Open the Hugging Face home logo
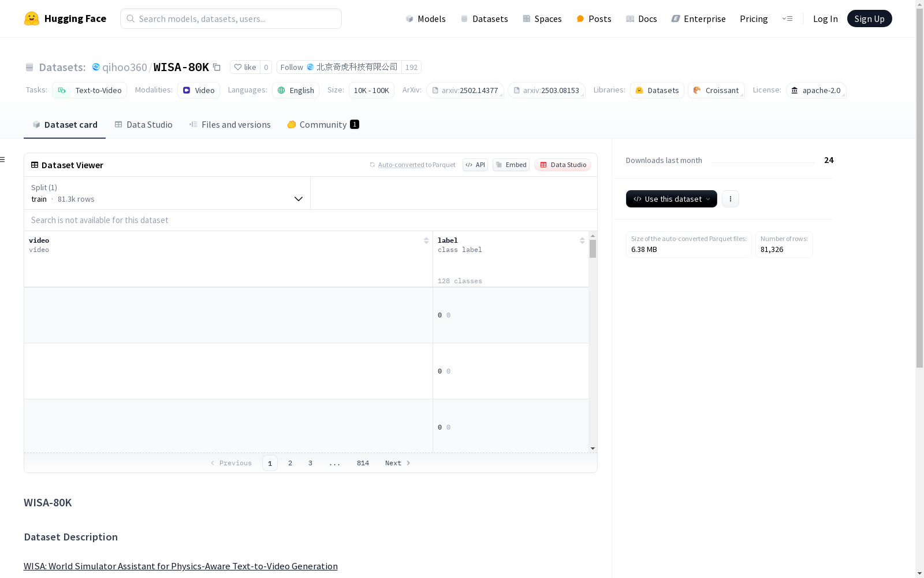This screenshot has height=578, width=924. (65, 18)
